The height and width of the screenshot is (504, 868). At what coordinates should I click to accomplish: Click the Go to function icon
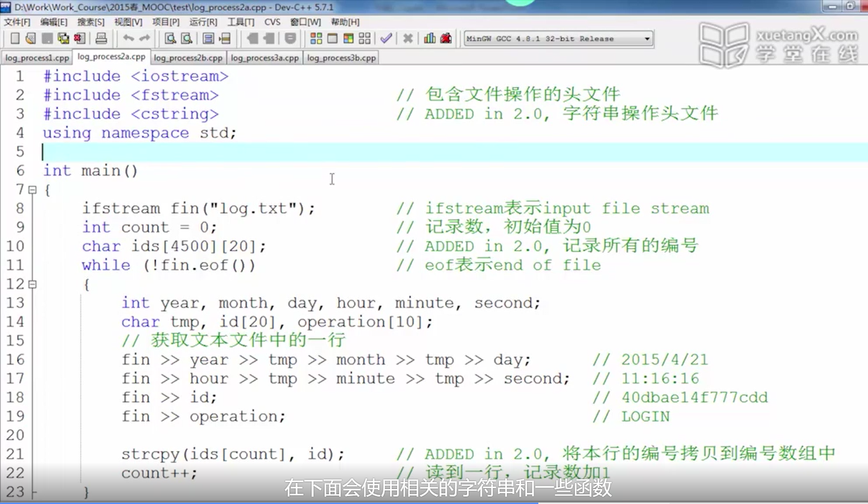[208, 39]
